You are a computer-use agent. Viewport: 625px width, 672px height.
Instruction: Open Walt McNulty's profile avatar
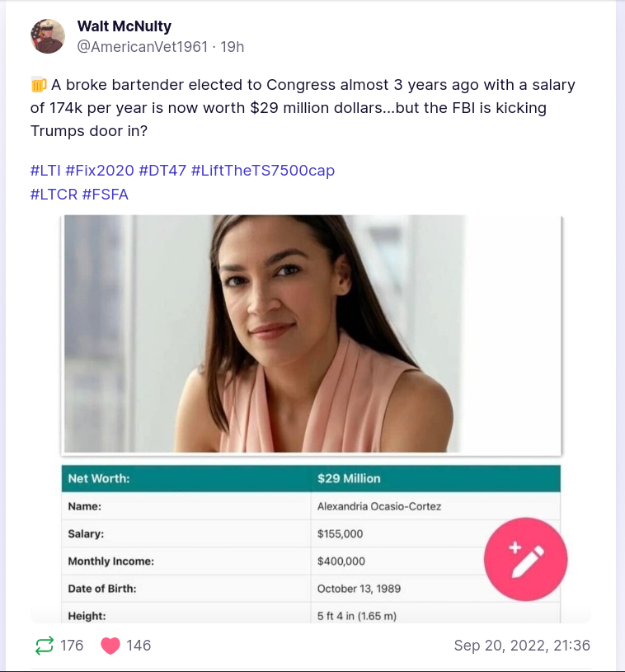pos(48,36)
